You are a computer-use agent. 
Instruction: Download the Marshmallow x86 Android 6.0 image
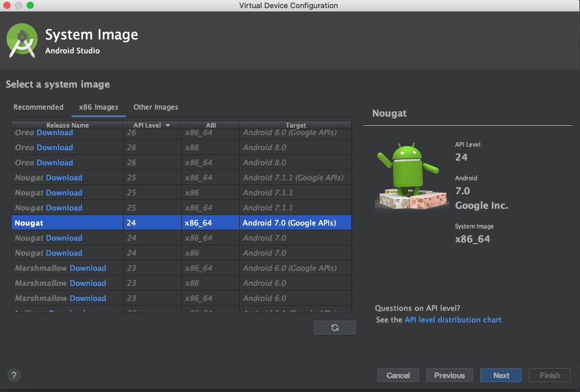point(88,284)
